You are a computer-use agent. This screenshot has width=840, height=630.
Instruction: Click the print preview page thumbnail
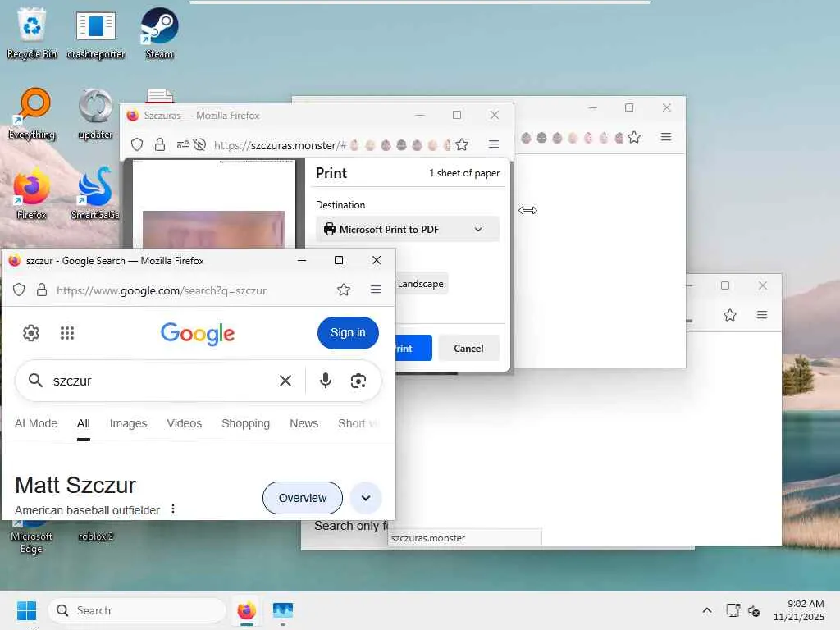[214, 203]
